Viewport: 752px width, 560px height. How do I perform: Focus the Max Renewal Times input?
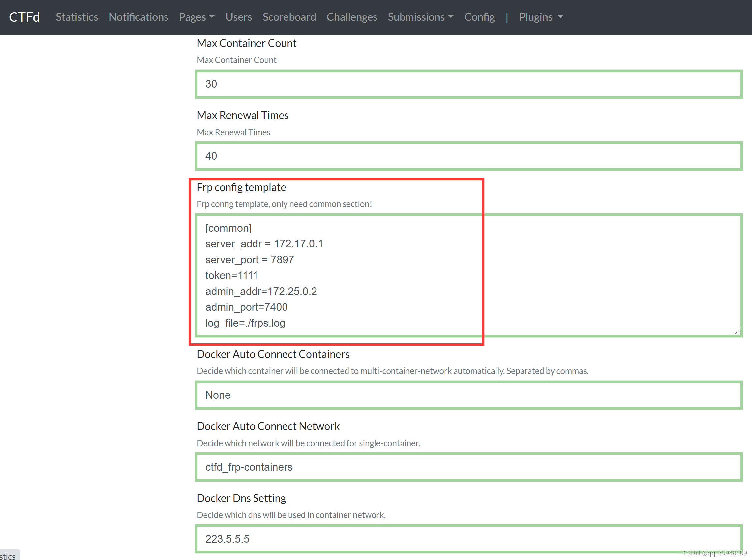(468, 156)
